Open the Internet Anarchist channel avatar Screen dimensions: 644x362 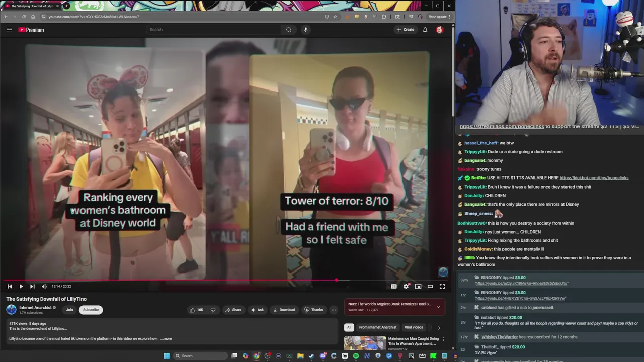click(x=11, y=310)
